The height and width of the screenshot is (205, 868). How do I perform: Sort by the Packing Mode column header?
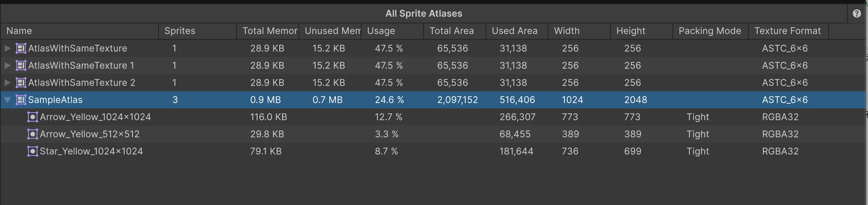pos(709,31)
